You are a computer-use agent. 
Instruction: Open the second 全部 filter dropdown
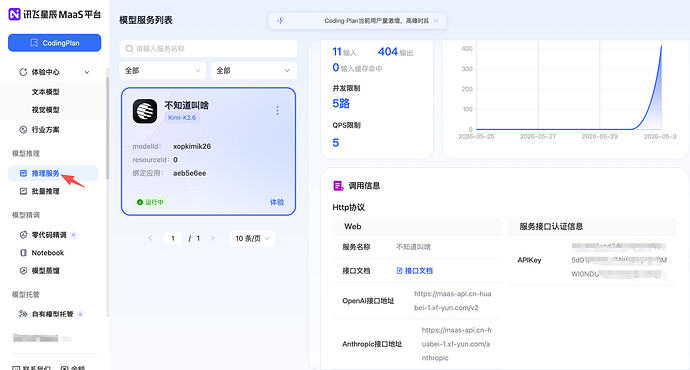tap(254, 70)
